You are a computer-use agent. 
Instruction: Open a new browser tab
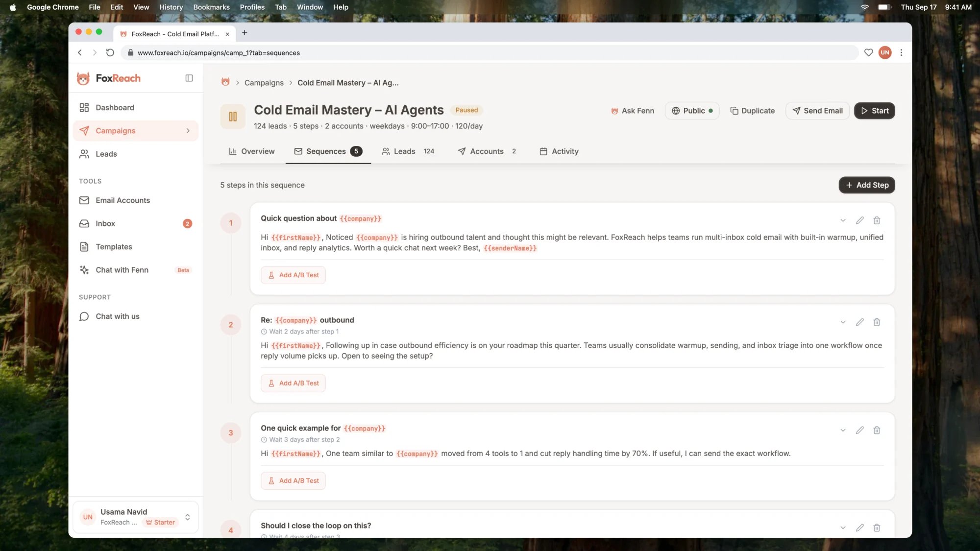[245, 33]
